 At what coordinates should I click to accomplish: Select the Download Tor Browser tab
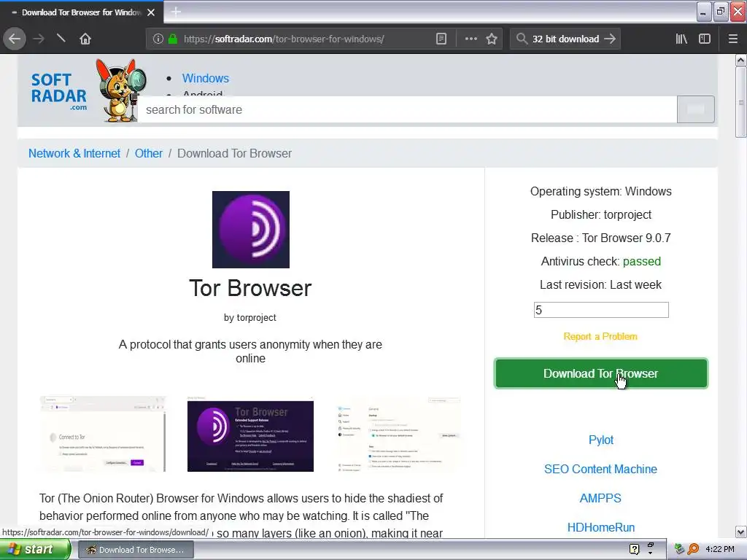[81, 12]
